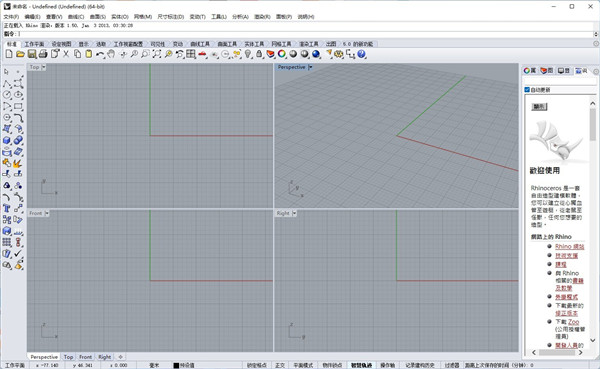Click the Undo arrow icon
This screenshot has width=600, height=369.
click(100, 54)
